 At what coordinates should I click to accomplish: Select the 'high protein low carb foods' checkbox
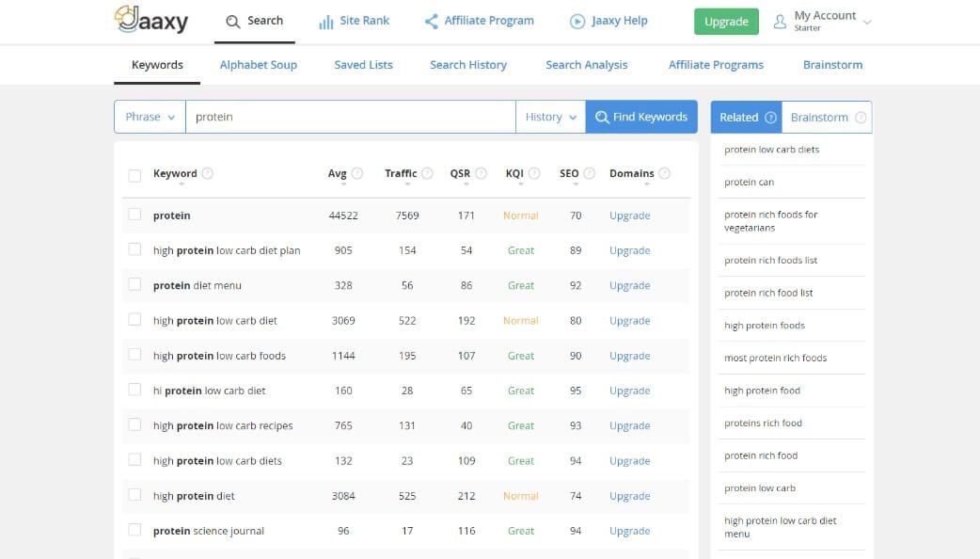pyautogui.click(x=134, y=355)
